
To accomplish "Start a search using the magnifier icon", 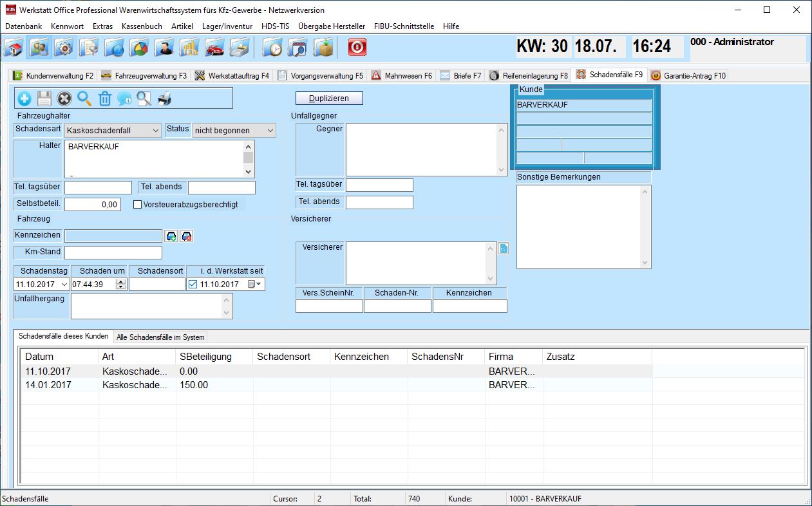I will point(84,98).
